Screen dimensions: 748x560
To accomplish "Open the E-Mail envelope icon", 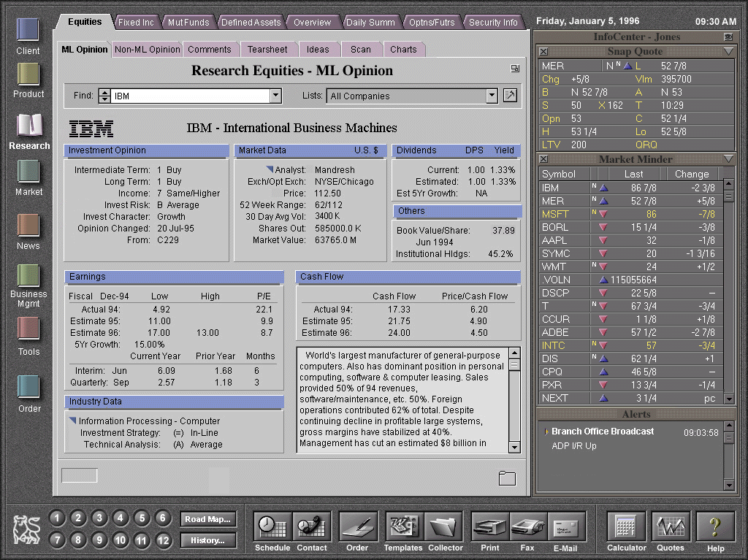I will [566, 526].
